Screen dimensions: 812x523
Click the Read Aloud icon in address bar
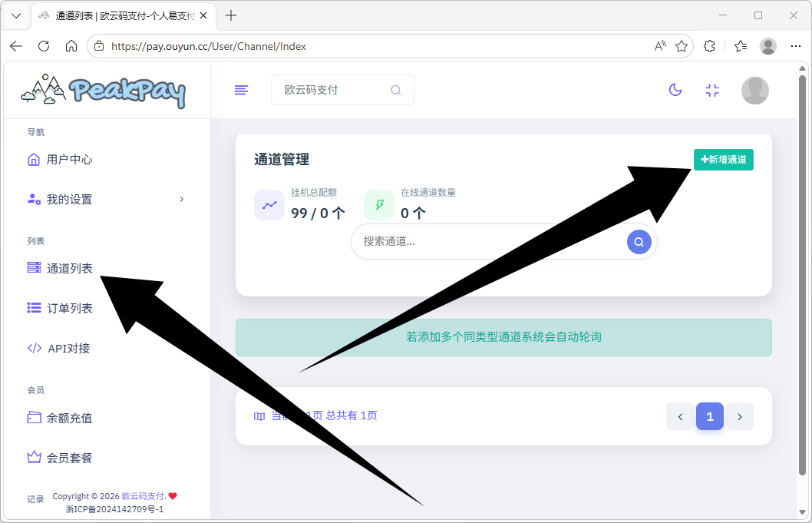tap(660, 46)
